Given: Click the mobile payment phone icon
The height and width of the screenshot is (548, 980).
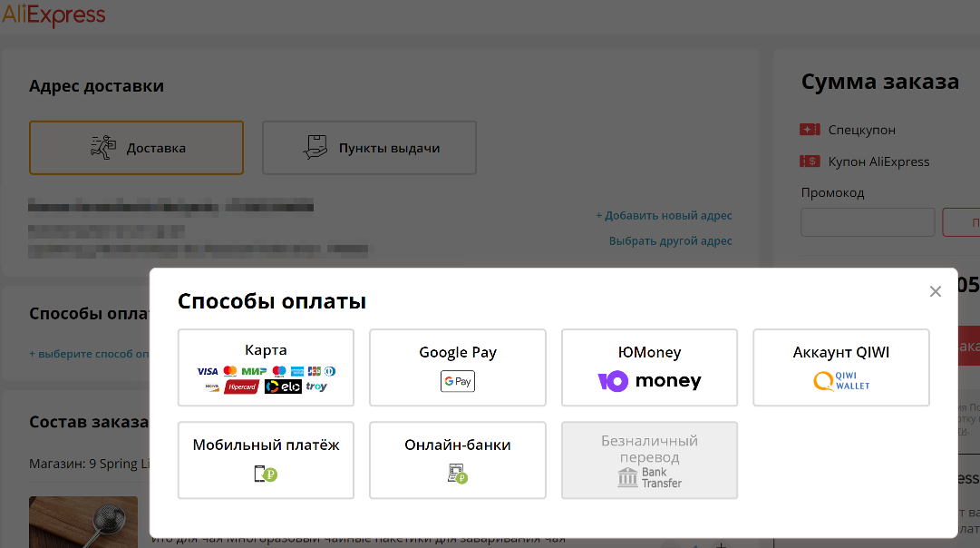Looking at the screenshot, I should pos(266,474).
